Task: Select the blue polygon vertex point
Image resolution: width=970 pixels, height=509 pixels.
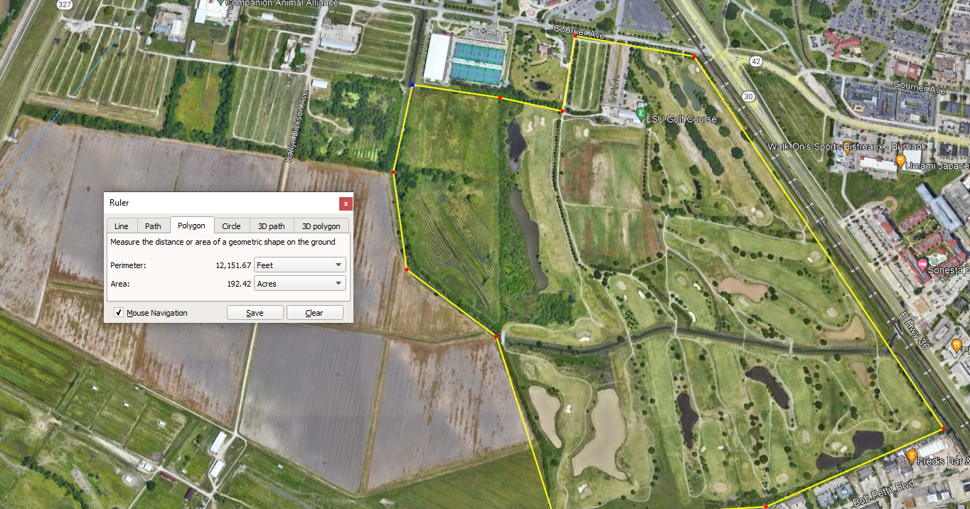Action: tap(413, 85)
